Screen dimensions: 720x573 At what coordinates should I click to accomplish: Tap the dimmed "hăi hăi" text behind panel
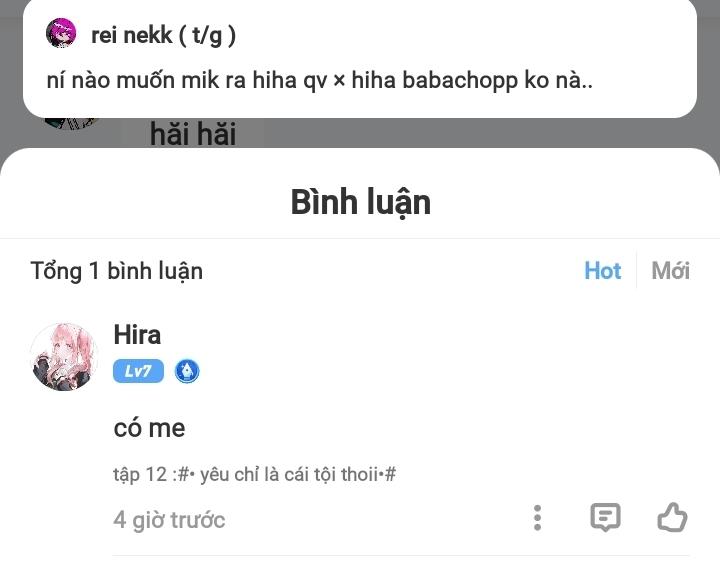click(x=193, y=134)
